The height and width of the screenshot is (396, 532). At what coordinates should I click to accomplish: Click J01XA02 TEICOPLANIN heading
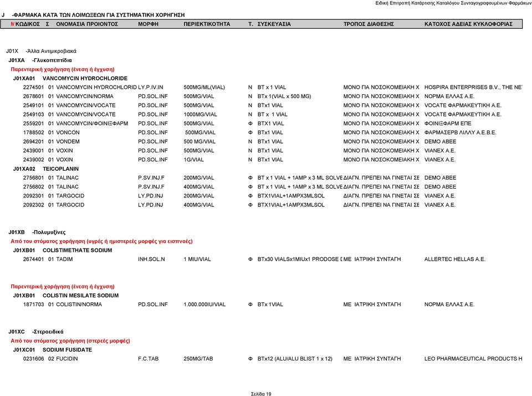(x=46, y=169)
